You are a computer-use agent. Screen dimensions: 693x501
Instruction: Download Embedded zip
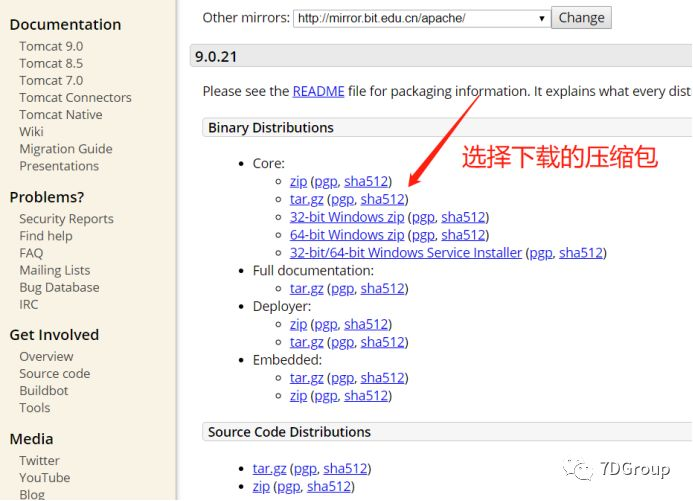click(x=298, y=396)
